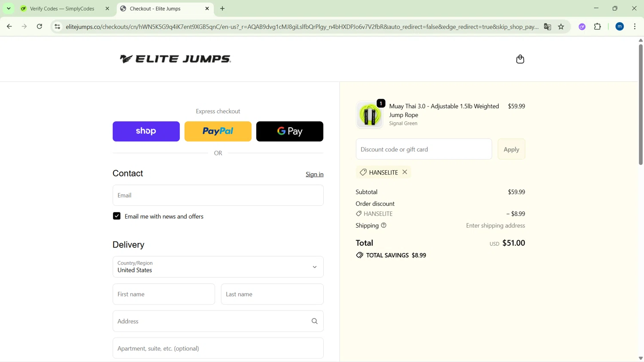Go back to previous page
This screenshot has width=644, height=362.
9,27
